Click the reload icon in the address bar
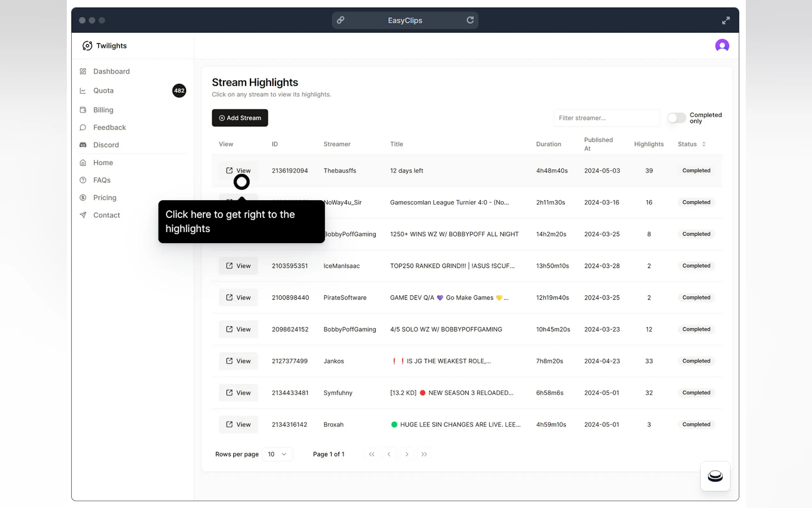 [470, 20]
